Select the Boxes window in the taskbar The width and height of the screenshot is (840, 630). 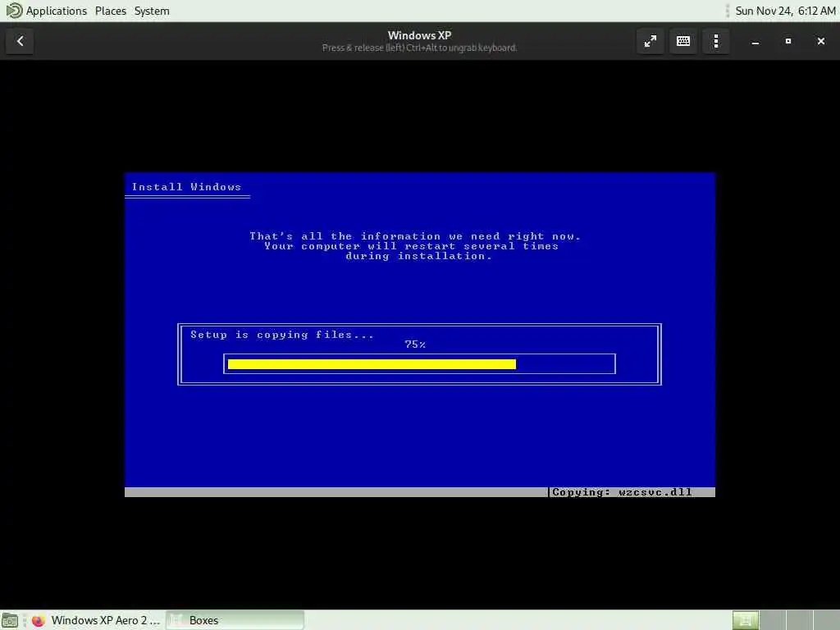pos(235,620)
